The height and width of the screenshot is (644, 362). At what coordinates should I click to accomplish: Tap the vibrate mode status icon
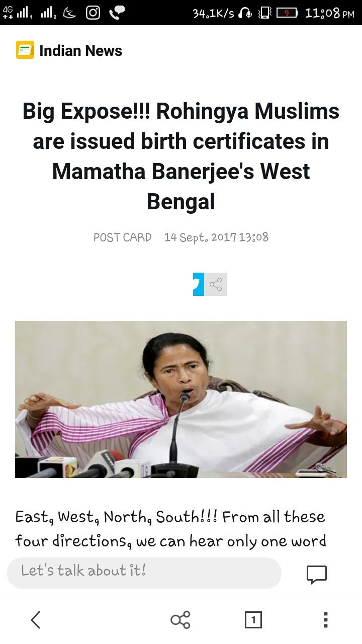tap(264, 13)
